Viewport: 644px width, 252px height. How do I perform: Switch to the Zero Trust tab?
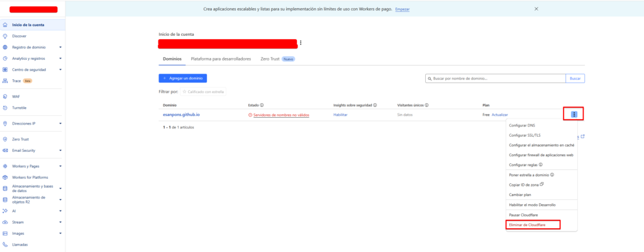(277, 59)
